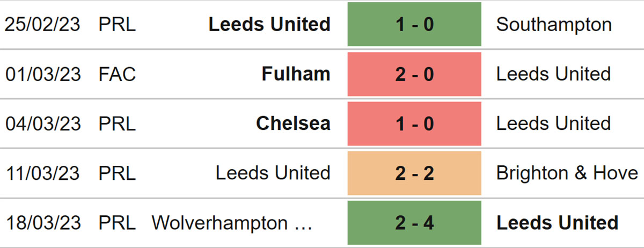This screenshot has width=644, height=248.
Task: Click home team Leeds United vs Southampton
Action: [269, 24]
